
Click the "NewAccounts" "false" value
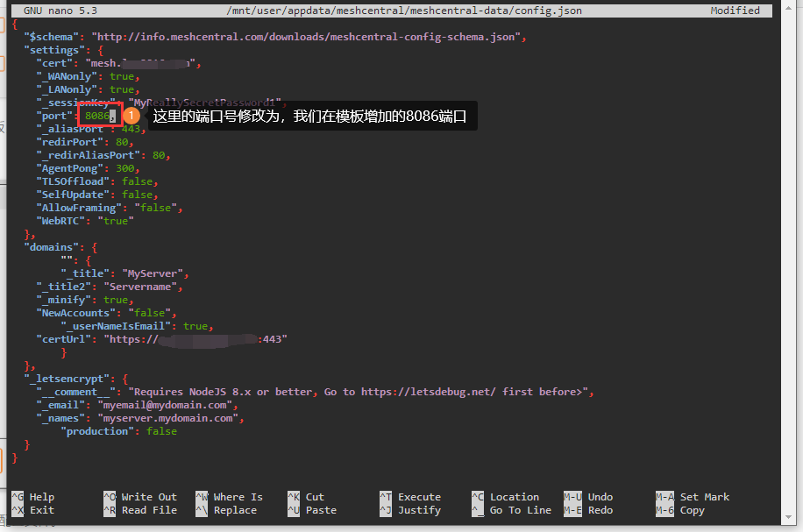click(x=149, y=313)
